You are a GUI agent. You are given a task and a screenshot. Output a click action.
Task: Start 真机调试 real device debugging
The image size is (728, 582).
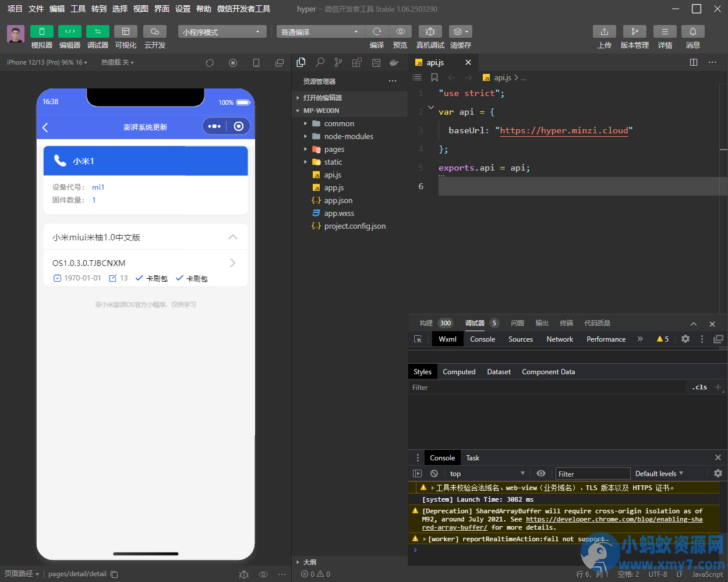pyautogui.click(x=430, y=31)
